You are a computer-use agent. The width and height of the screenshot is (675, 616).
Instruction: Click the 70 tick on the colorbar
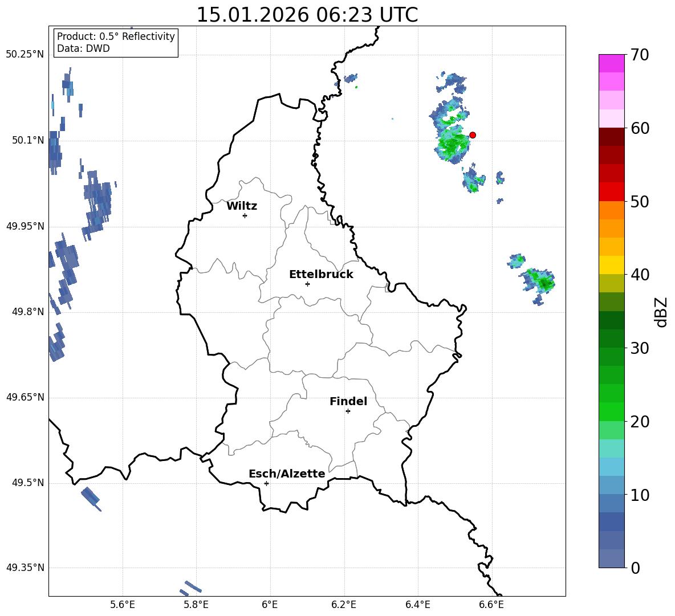point(640,55)
